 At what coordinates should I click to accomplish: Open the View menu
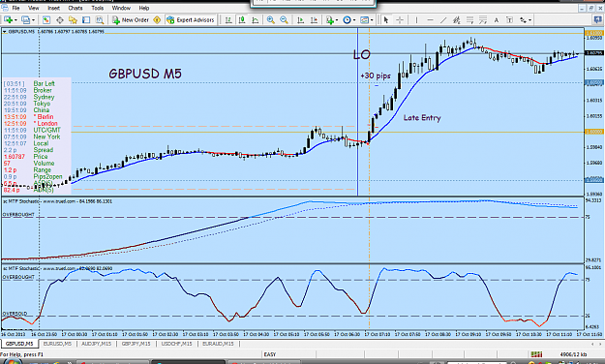pyautogui.click(x=34, y=8)
